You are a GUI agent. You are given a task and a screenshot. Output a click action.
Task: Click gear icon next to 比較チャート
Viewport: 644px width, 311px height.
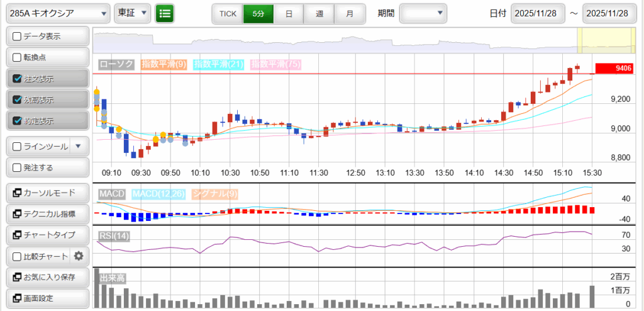tap(79, 256)
